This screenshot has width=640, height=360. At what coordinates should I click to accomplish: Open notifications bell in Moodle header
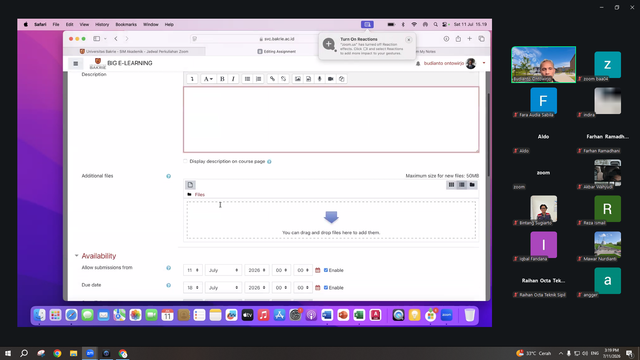418,63
